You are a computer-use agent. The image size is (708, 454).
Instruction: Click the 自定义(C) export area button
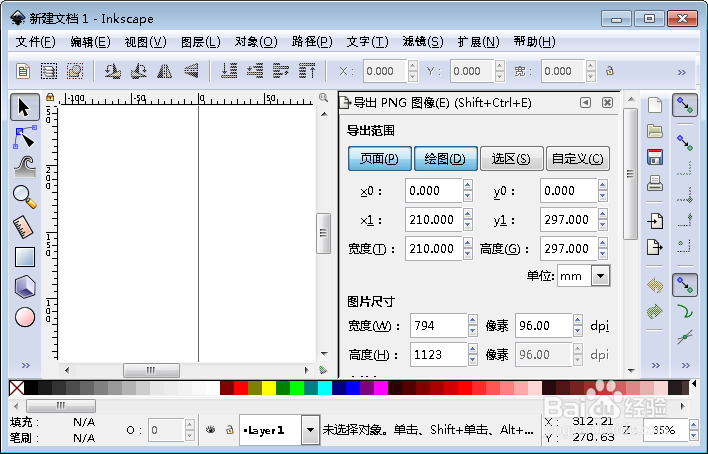pyautogui.click(x=578, y=159)
